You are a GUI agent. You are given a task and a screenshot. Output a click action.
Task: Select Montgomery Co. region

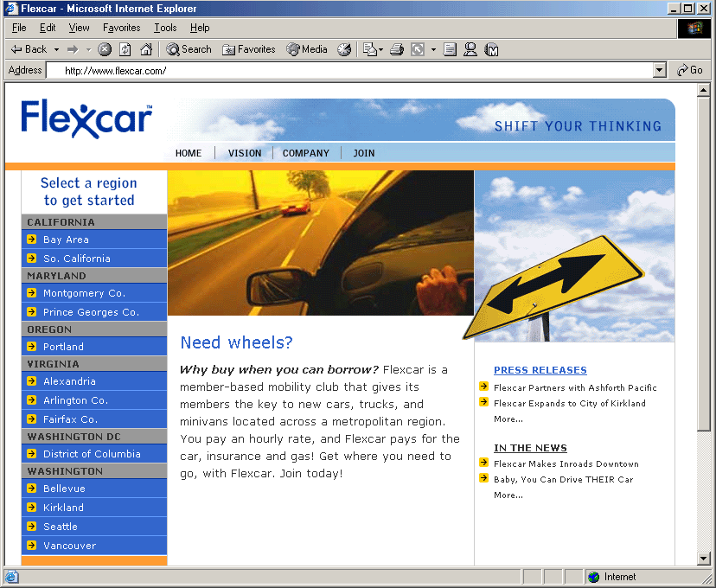(94, 293)
